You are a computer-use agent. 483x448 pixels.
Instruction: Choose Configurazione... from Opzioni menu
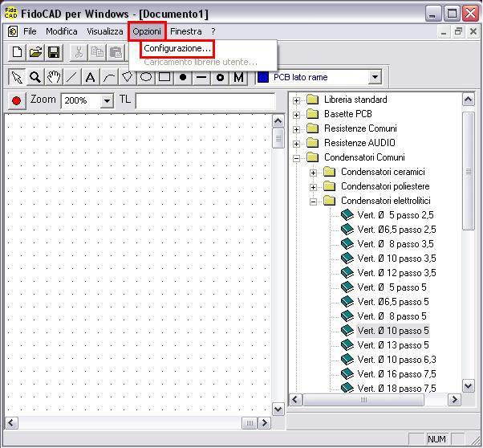tap(177, 49)
